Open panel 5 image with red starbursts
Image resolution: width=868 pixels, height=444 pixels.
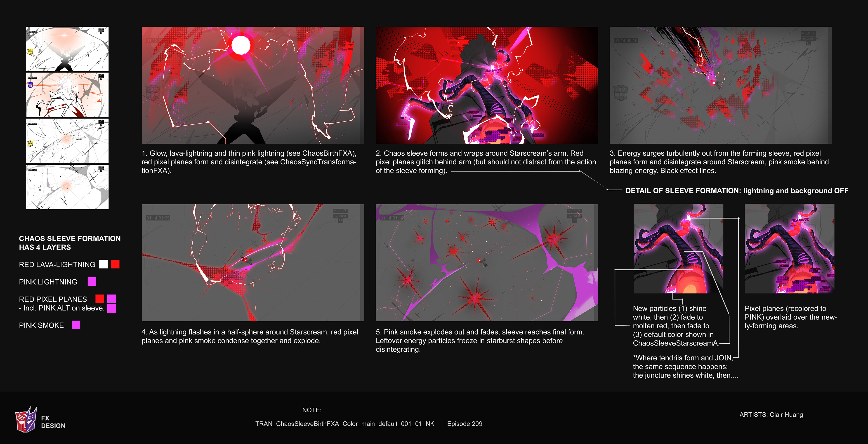point(487,263)
